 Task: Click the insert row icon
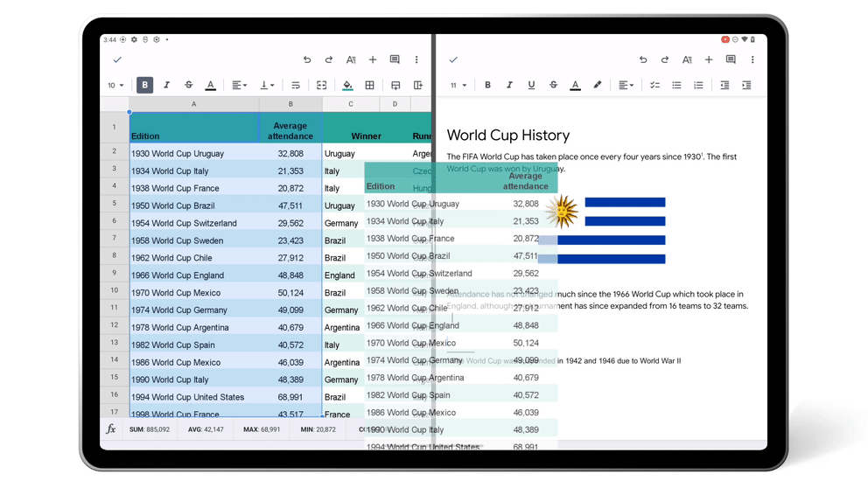click(395, 85)
